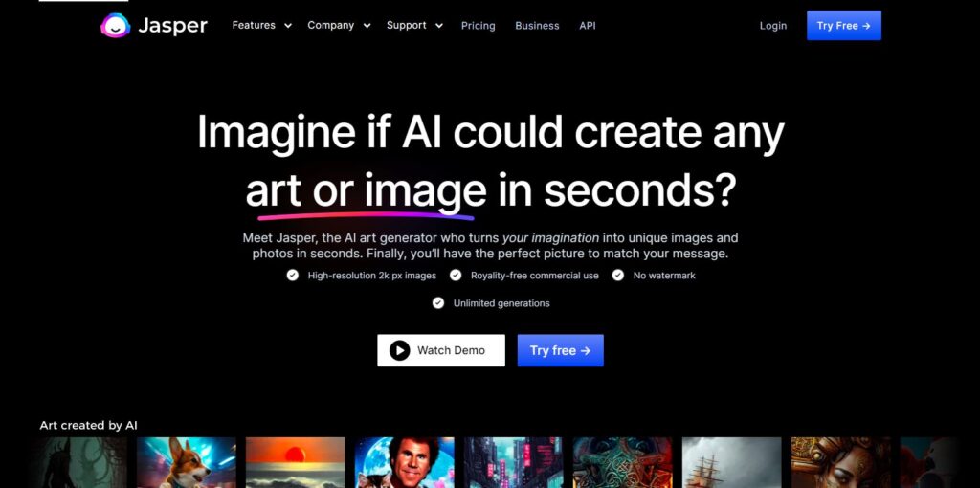
Task: Click the Unlimited generations checkmark icon
Action: (x=438, y=303)
